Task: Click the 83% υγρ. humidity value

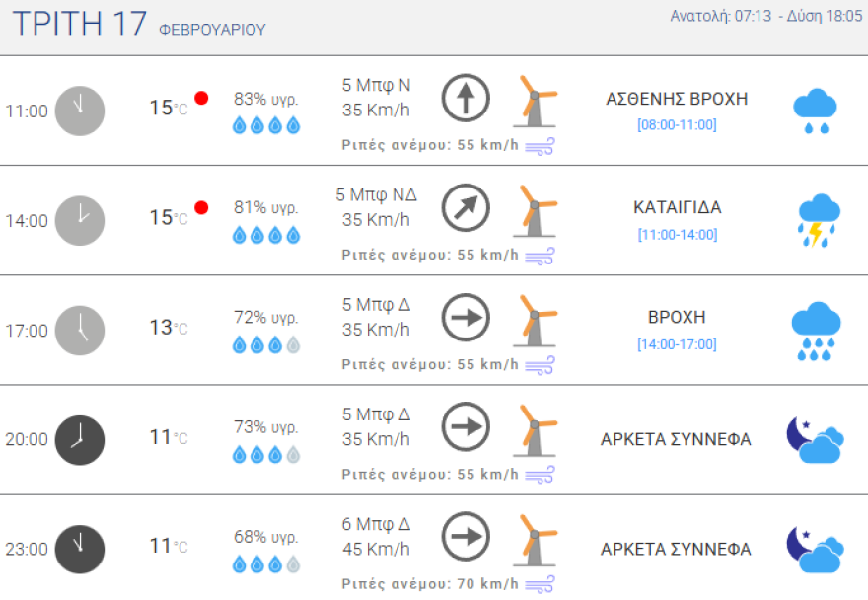Action: (x=265, y=99)
